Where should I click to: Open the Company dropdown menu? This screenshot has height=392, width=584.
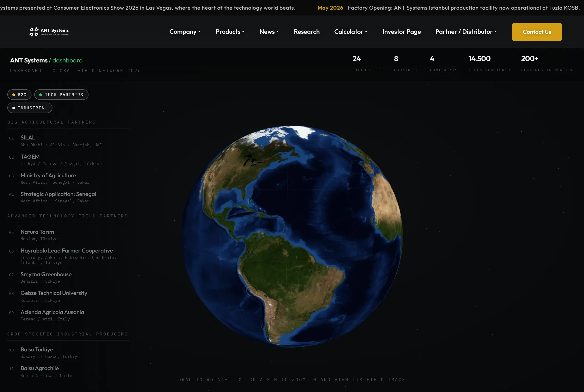point(185,32)
